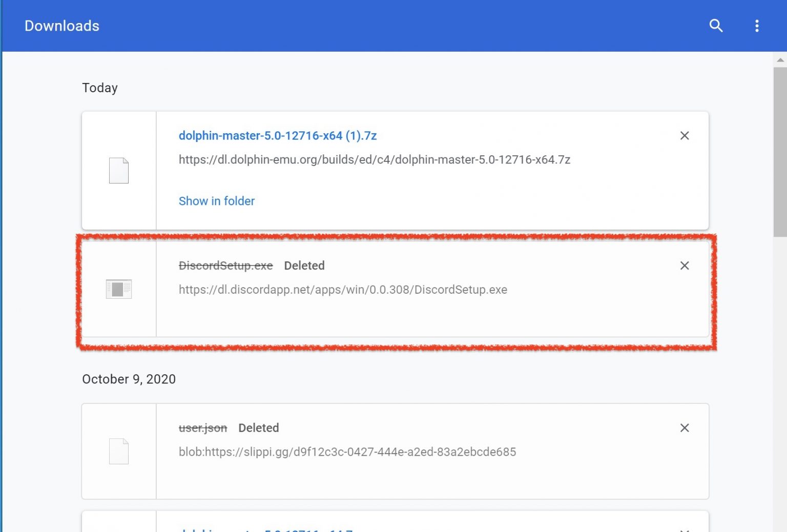This screenshot has height=532, width=787.
Task: Remove the DiscordSetup.exe entry from the list
Action: (x=684, y=265)
